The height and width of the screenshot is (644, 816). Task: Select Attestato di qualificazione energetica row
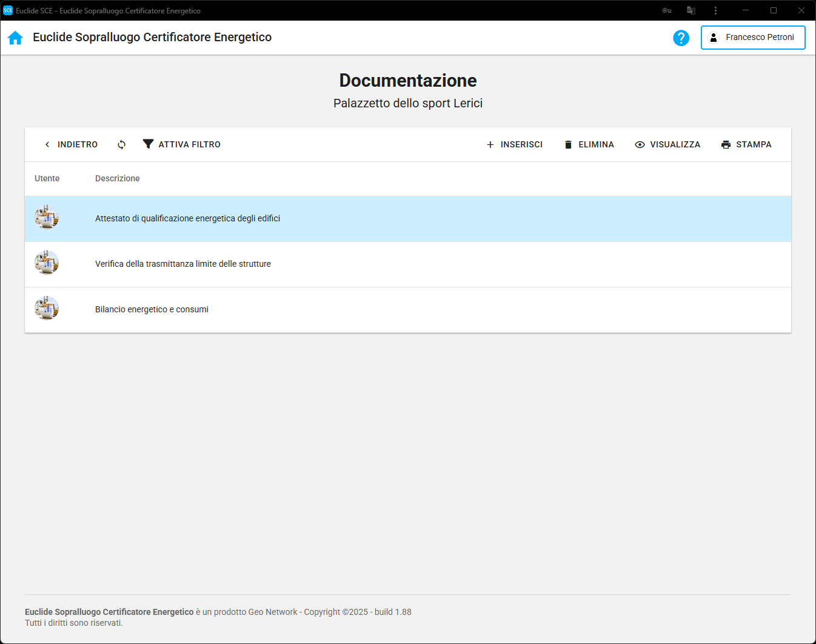pyautogui.click(x=187, y=218)
